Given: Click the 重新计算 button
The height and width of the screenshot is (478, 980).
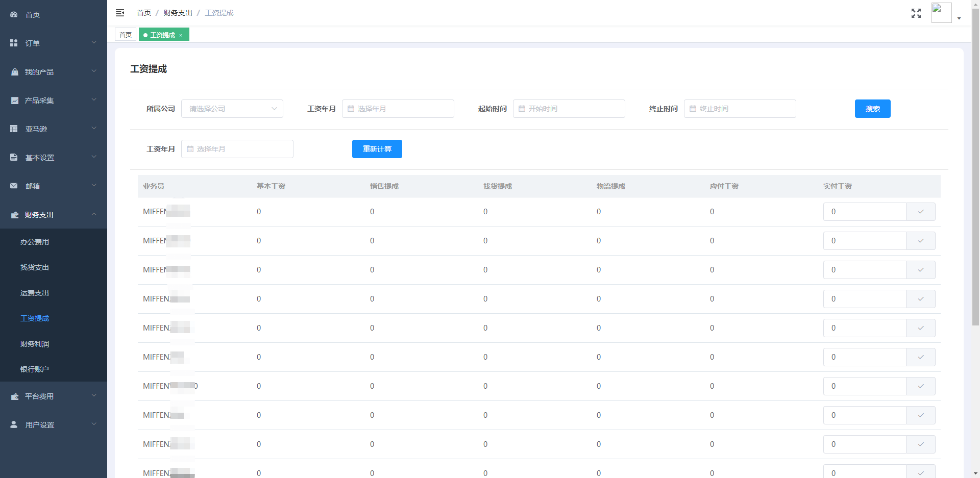Looking at the screenshot, I should pyautogui.click(x=377, y=149).
